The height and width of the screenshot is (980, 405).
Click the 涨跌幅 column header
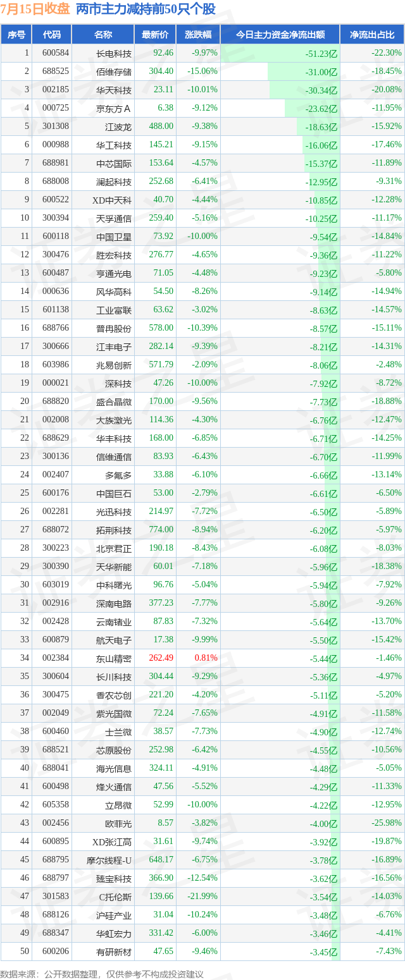(x=198, y=34)
